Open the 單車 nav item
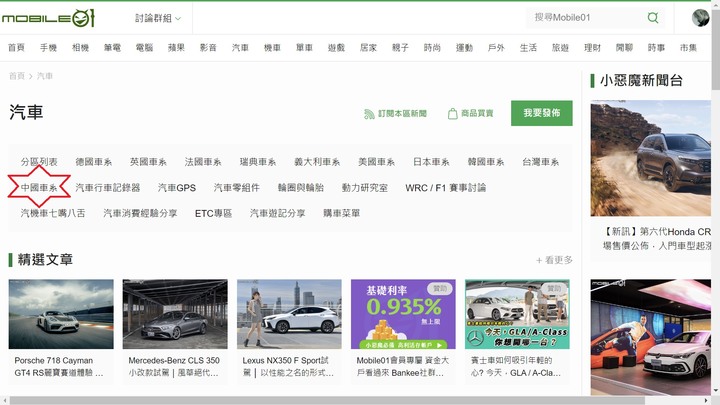Viewport: 720px width, 405px height. pyautogui.click(x=304, y=48)
